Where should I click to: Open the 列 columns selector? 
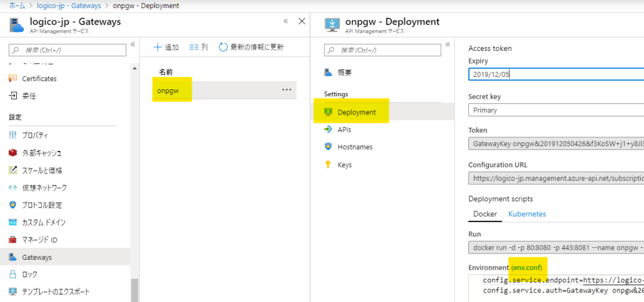pyautogui.click(x=198, y=47)
